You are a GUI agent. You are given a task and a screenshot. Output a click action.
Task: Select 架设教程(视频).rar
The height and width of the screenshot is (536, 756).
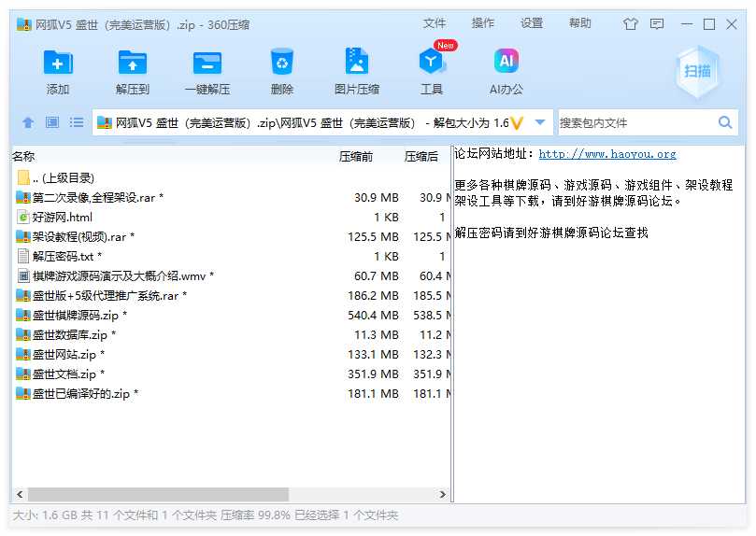tap(231, 237)
